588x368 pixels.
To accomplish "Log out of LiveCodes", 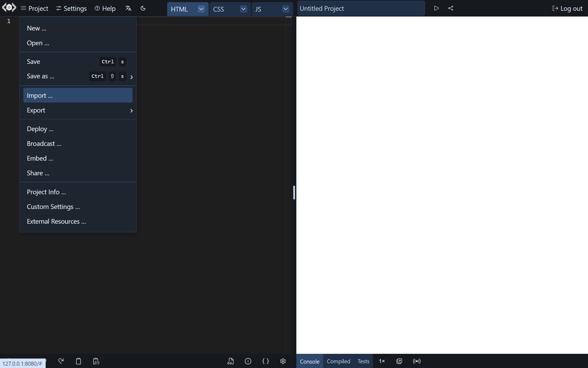I will 567,8.
